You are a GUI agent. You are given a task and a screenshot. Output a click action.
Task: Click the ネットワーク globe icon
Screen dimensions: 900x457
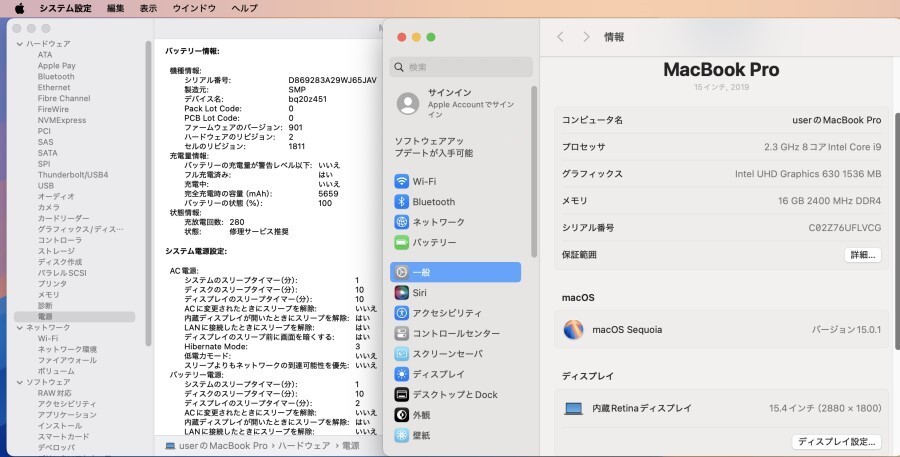point(402,222)
